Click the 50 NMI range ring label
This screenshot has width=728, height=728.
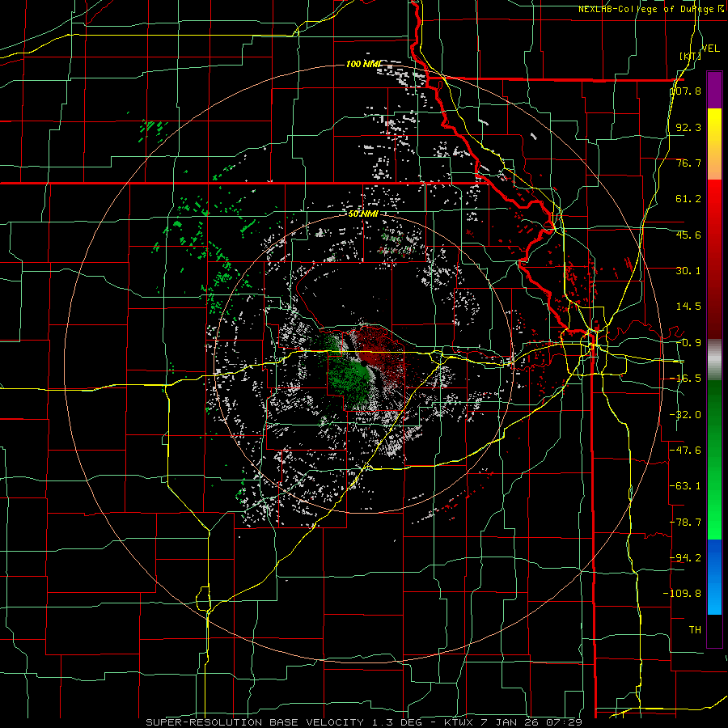[363, 214]
